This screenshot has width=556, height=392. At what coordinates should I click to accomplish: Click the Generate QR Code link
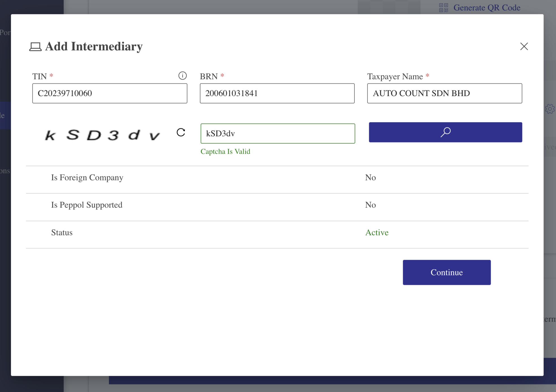[x=486, y=8]
